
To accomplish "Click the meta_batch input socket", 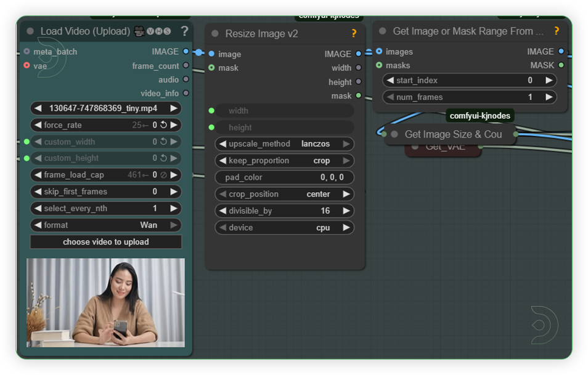I will coord(27,51).
